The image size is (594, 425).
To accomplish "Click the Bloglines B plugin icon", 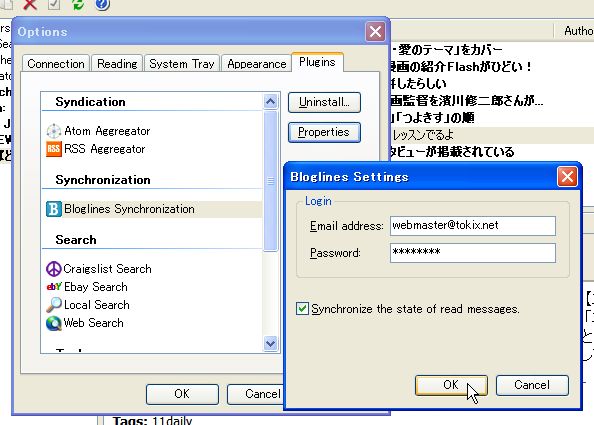I will (x=54, y=209).
